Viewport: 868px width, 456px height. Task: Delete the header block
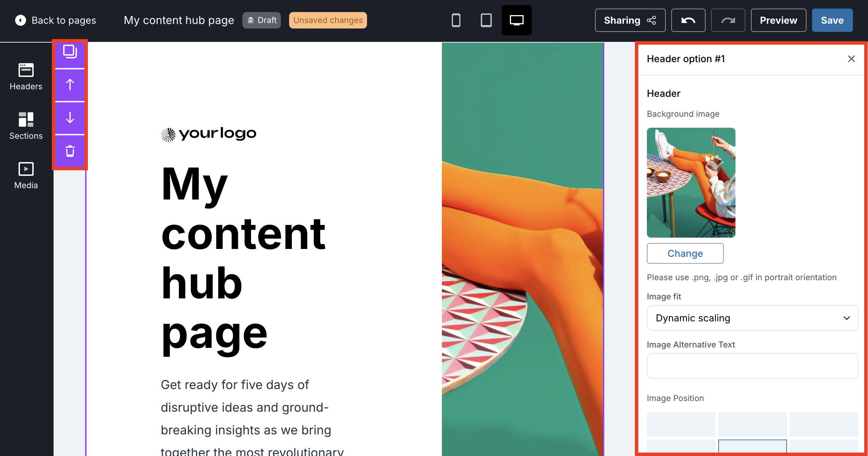(x=70, y=151)
